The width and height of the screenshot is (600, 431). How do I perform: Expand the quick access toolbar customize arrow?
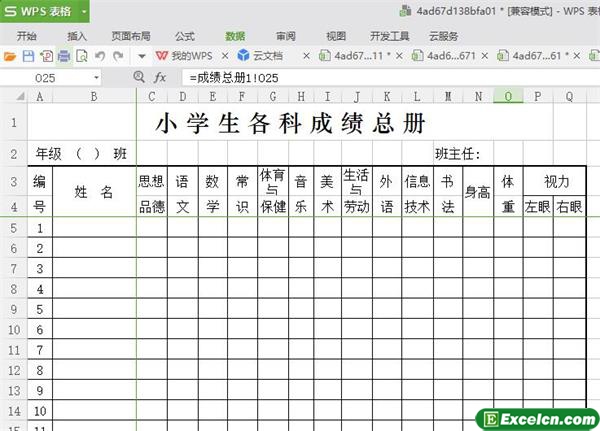(141, 56)
